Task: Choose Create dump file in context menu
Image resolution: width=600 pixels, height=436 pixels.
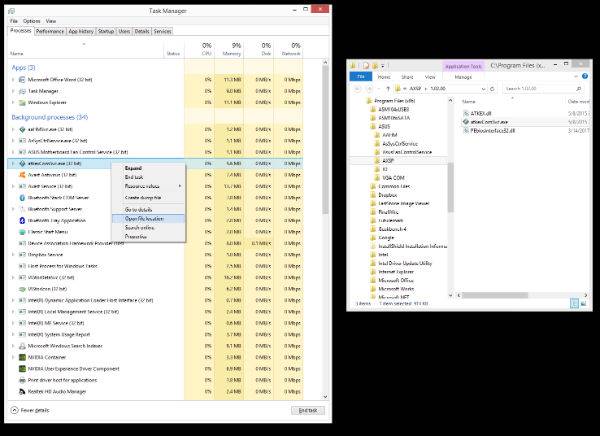Action: (148, 198)
